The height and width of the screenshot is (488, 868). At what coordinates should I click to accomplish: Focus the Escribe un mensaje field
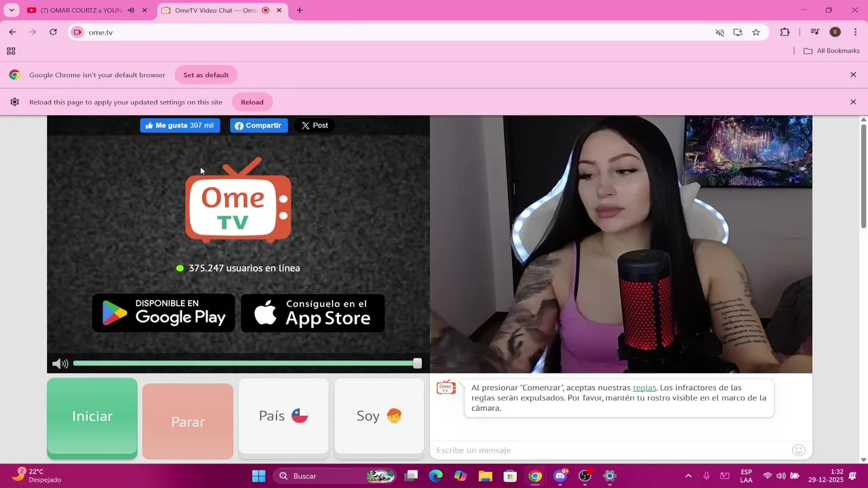pos(610,450)
